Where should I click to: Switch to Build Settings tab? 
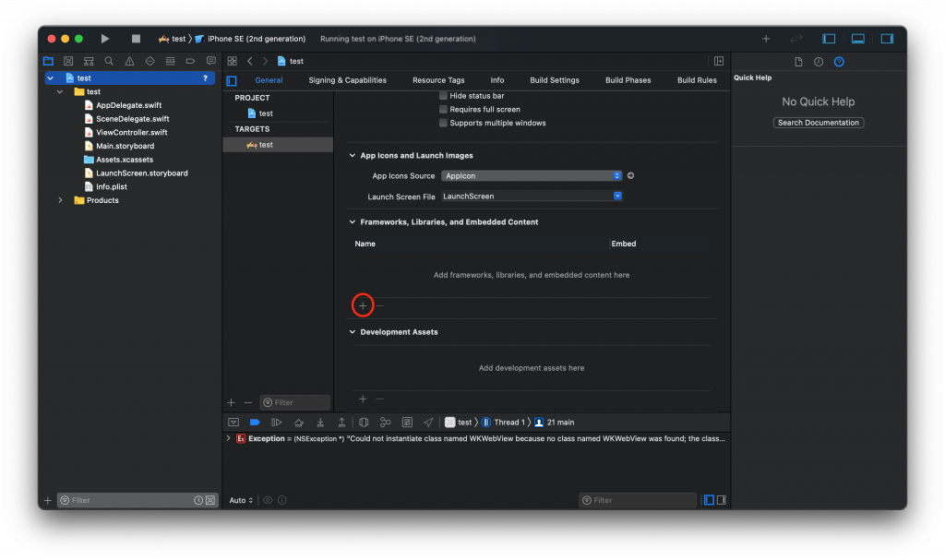pyautogui.click(x=555, y=80)
